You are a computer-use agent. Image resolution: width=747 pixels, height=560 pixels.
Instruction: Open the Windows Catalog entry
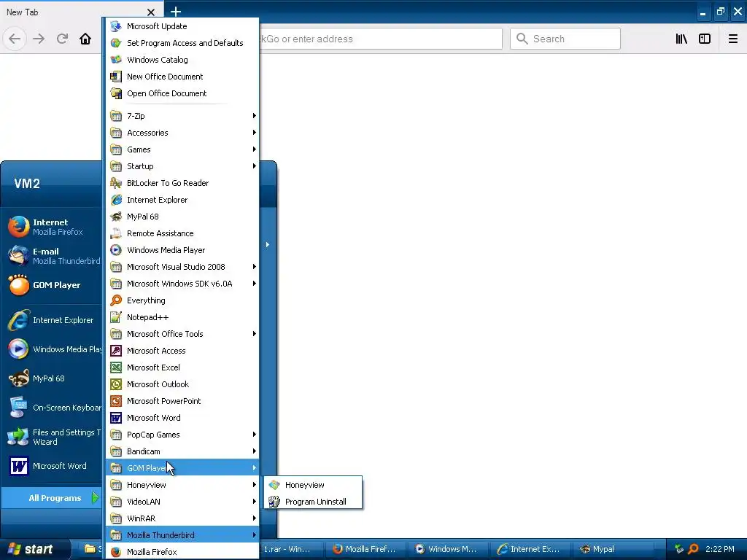pos(182,60)
